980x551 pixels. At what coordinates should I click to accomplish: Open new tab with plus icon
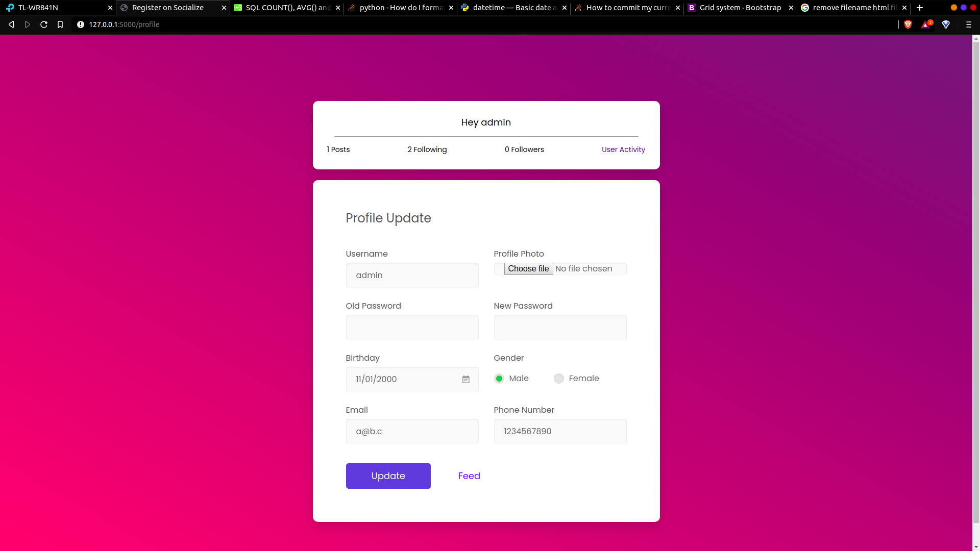920,8
